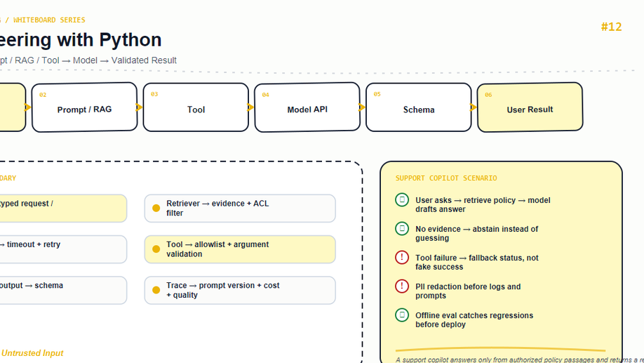This screenshot has width=644, height=363.
Task: Click yellow bullet on Tool allowlist card
Action: pos(156,249)
